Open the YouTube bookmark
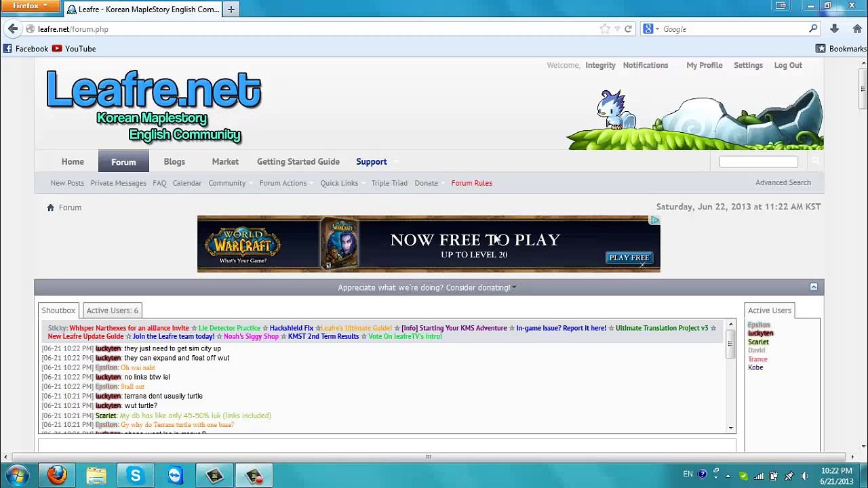Image resolution: width=868 pixels, height=488 pixels. tap(74, 49)
